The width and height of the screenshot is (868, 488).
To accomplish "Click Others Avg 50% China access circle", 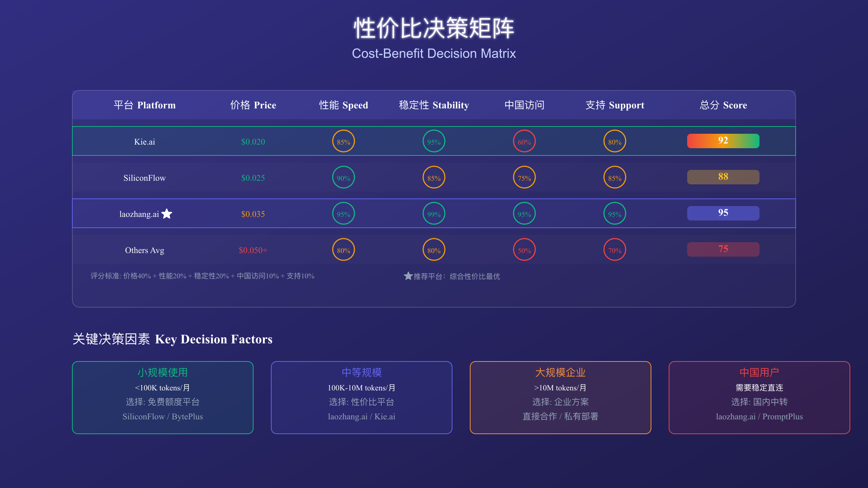I will [x=524, y=249].
